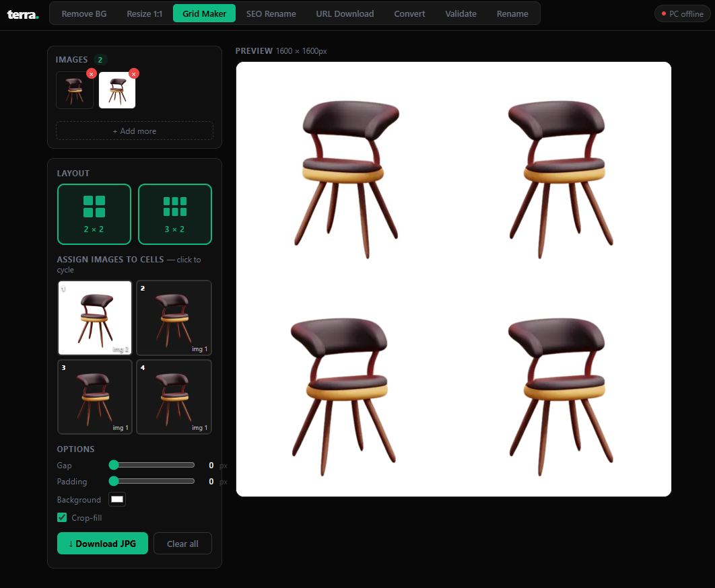
Task: Switch to the Convert tab
Action: [x=409, y=13]
